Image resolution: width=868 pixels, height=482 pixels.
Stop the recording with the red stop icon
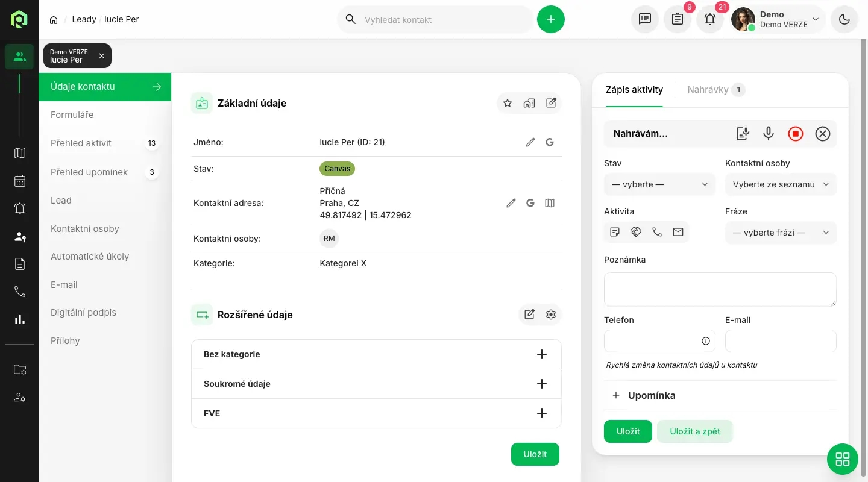[x=796, y=134]
